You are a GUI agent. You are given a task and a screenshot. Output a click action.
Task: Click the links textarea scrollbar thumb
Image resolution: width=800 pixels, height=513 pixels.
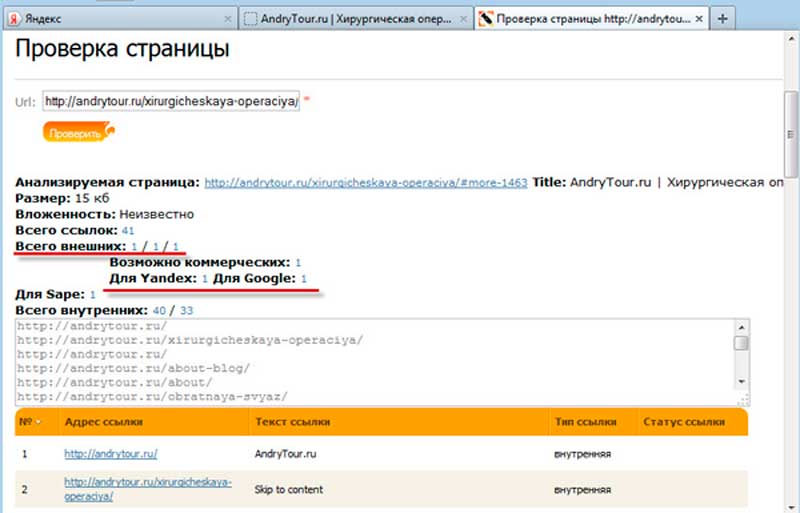pos(741,343)
